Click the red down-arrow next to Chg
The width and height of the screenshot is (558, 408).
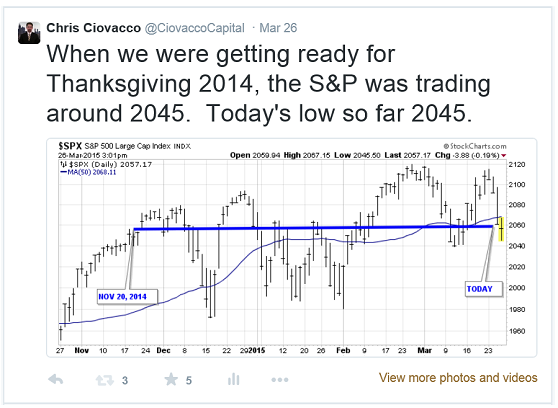pyautogui.click(x=504, y=156)
